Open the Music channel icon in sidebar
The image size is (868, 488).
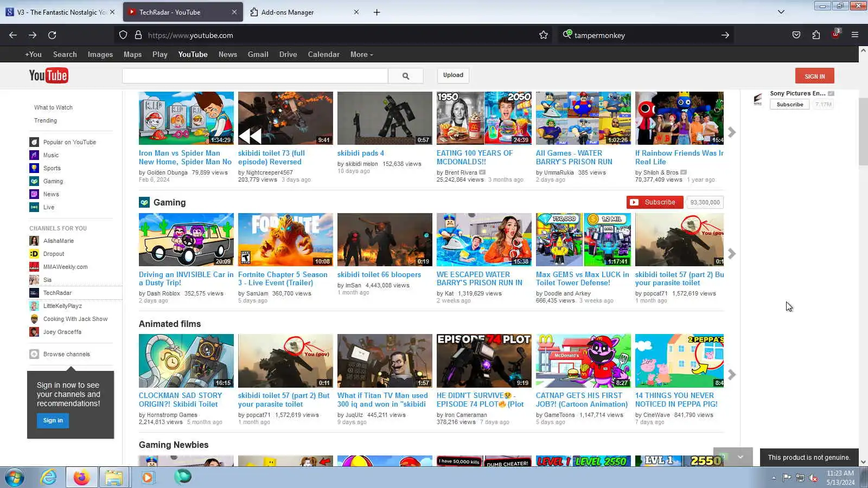tap(34, 155)
